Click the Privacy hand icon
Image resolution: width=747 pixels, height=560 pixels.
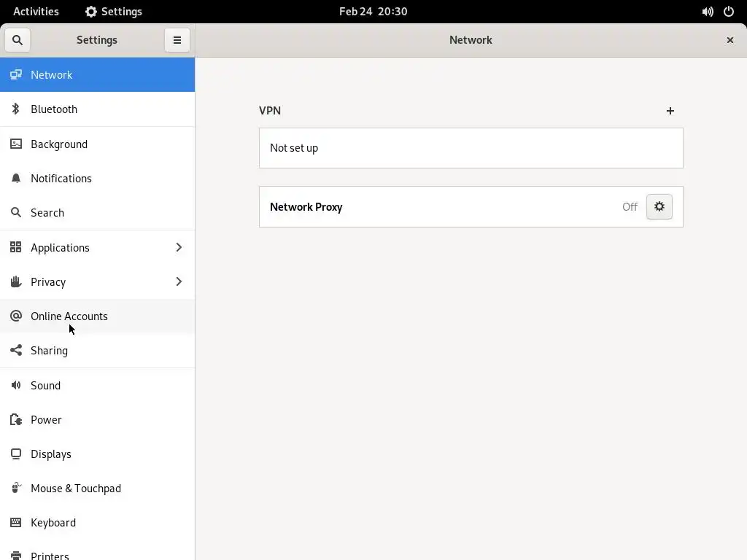click(x=16, y=281)
